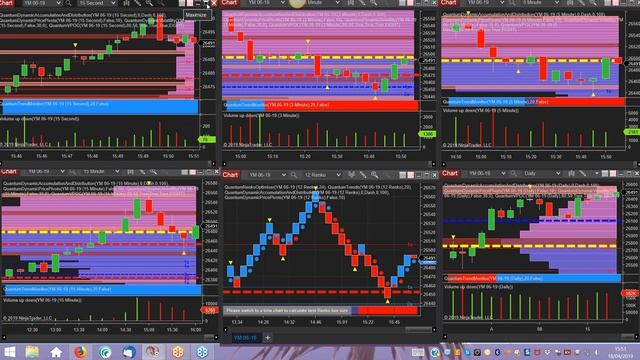Screen dimensions: 640x360
Task: Select zoom tool in 3 Minute chart
Action: (x=373, y=2)
